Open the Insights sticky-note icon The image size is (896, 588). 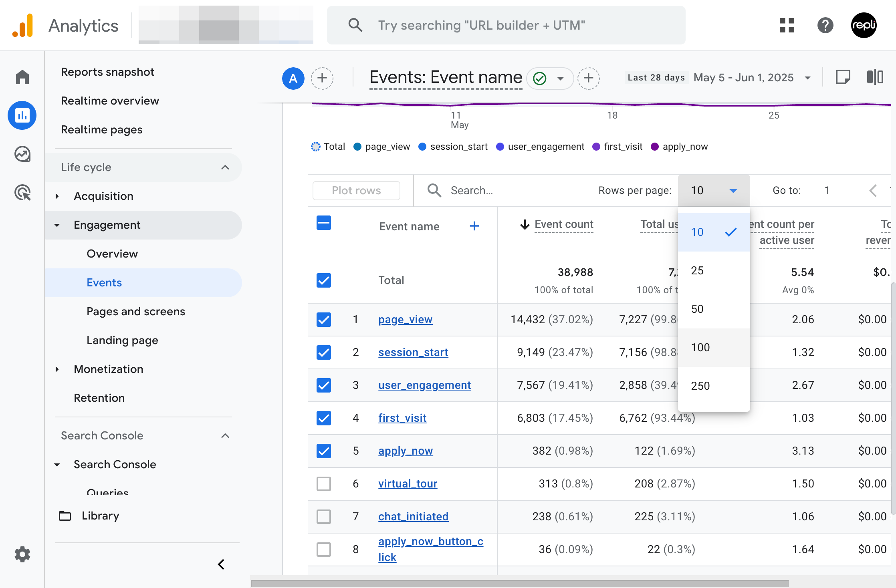(x=843, y=77)
